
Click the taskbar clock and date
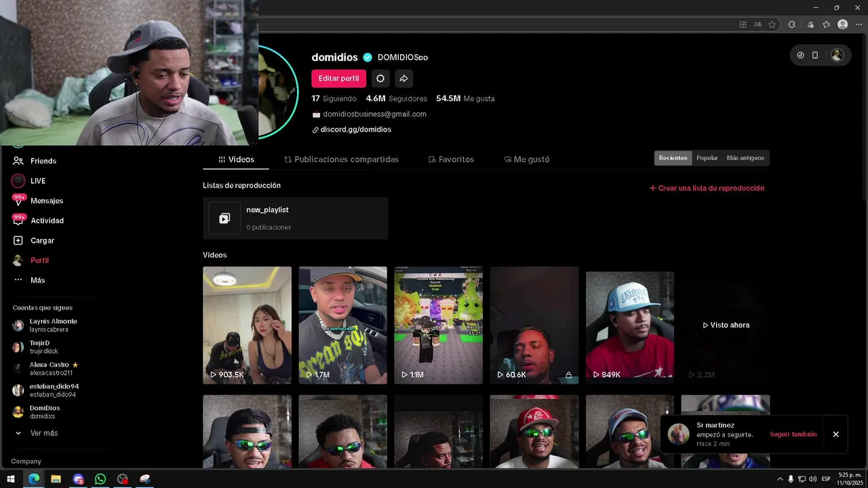850,479
